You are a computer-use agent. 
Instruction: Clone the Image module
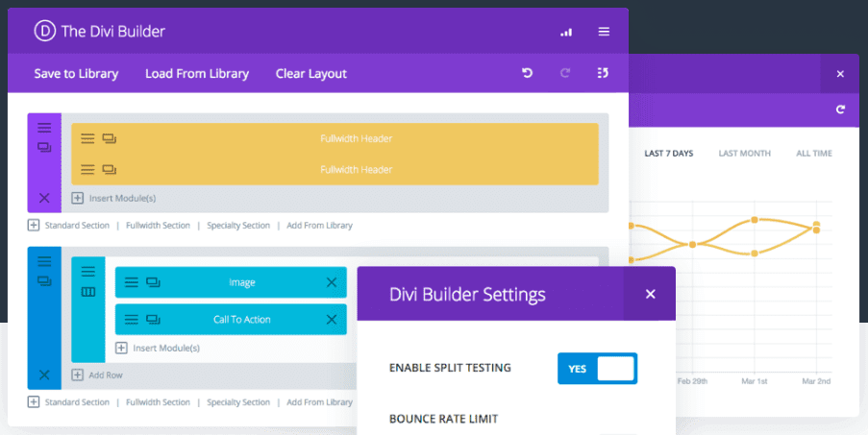(153, 282)
